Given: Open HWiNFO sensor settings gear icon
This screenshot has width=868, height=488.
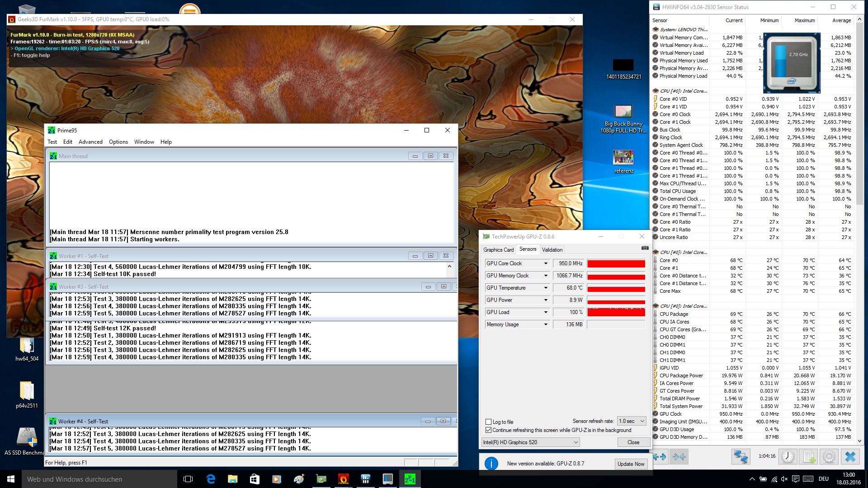Looking at the screenshot, I should [829, 456].
